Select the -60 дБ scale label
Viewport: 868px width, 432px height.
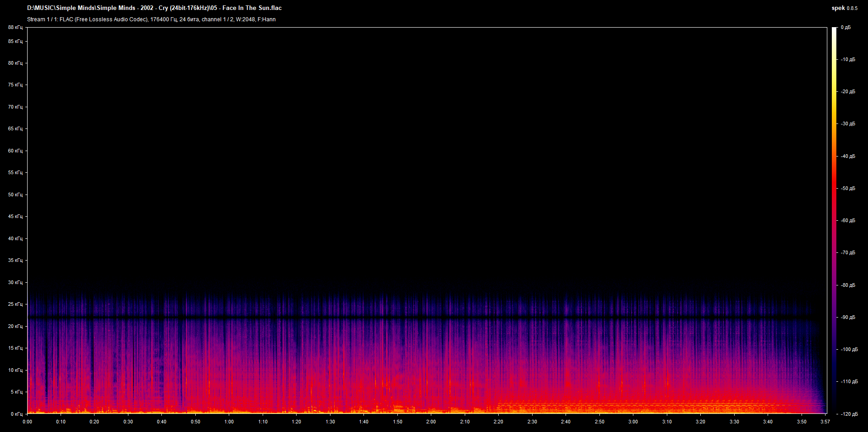(x=848, y=221)
